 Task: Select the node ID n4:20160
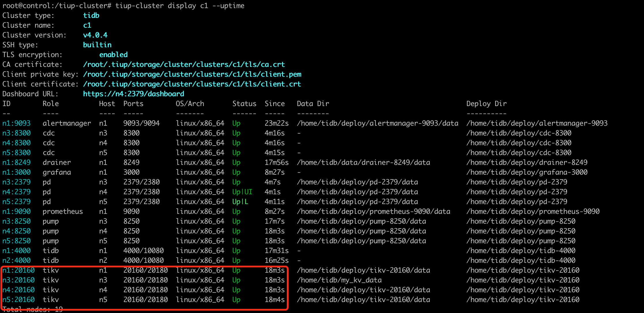[x=18, y=290]
